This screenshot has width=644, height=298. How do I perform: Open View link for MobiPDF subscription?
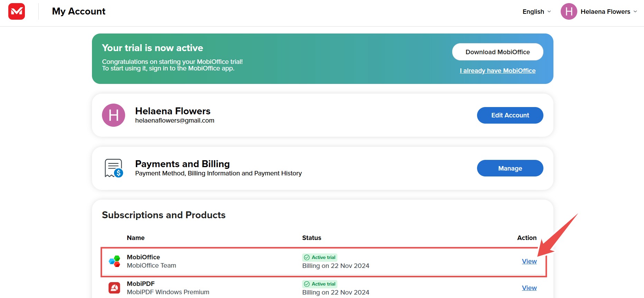pyautogui.click(x=529, y=288)
